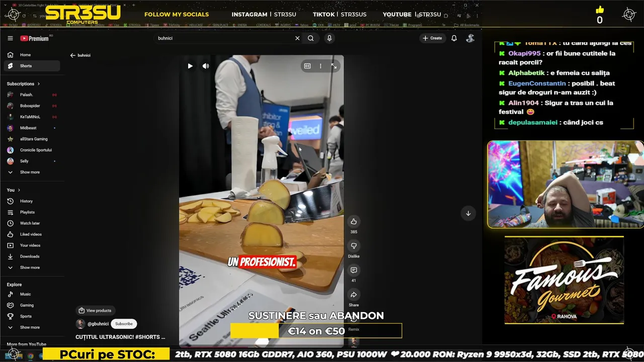Expand Show more under Explore
644x362 pixels.
[x=32, y=327]
